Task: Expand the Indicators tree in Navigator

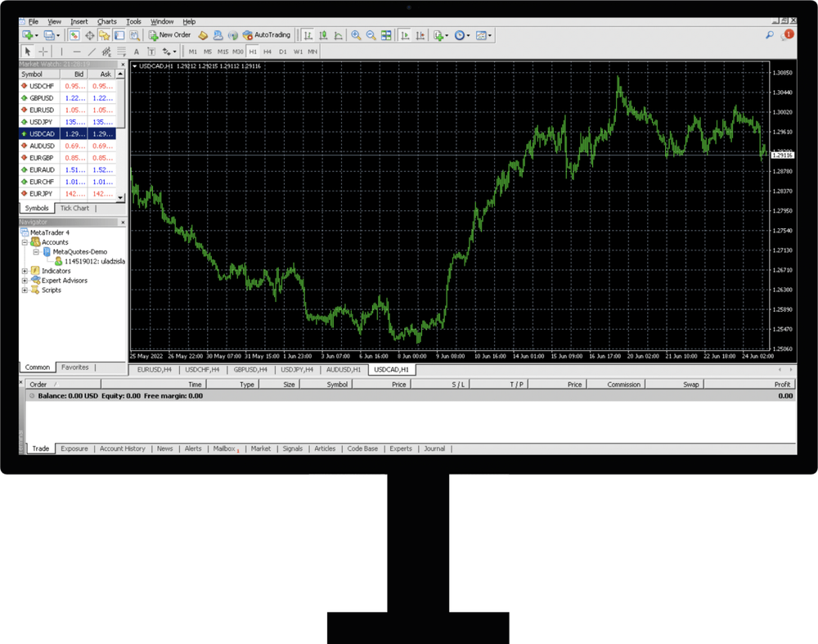Action: (23, 270)
